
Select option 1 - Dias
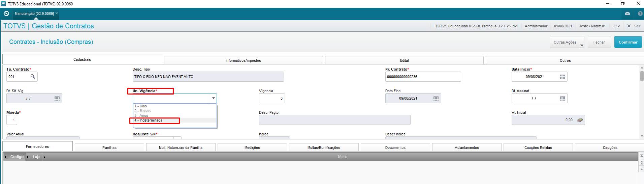(175, 106)
